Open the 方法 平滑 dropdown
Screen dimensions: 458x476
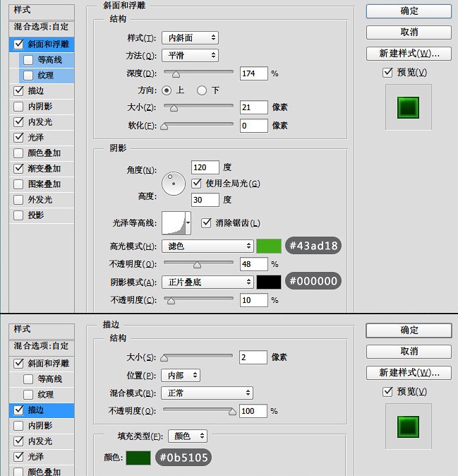click(190, 56)
